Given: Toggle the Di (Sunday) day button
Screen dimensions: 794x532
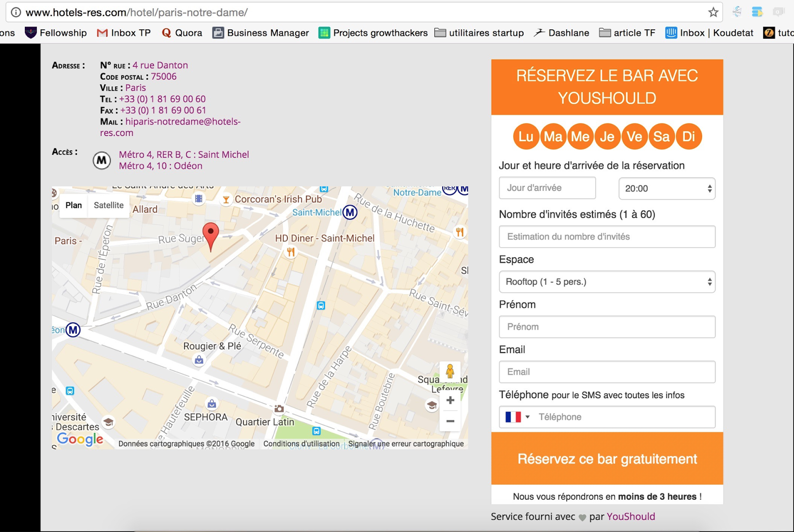Looking at the screenshot, I should [689, 136].
